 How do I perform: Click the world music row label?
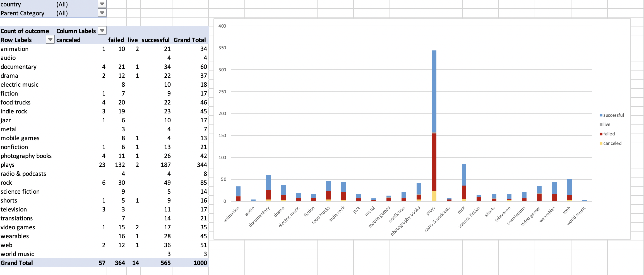(x=17, y=254)
